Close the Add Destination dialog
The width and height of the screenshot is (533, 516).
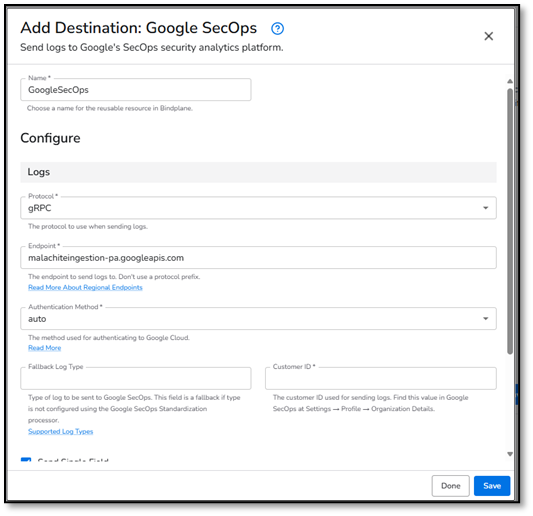[x=488, y=36]
